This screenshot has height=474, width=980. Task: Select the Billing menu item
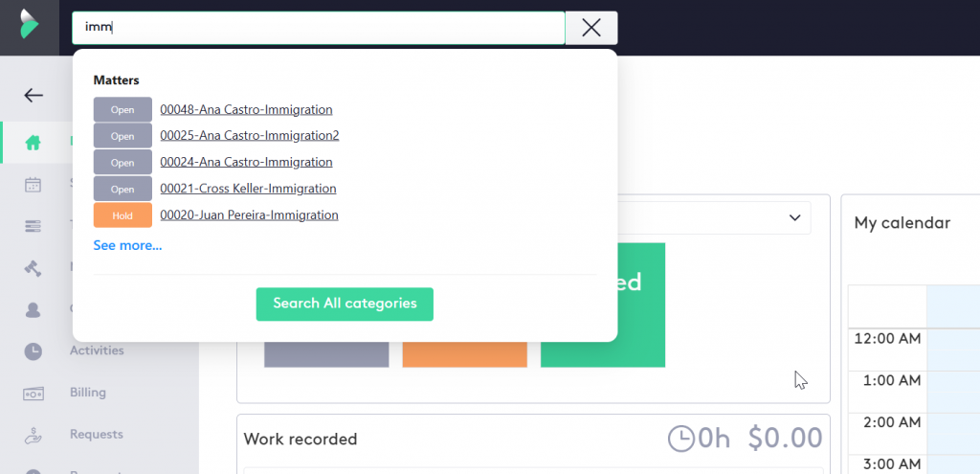point(88,393)
